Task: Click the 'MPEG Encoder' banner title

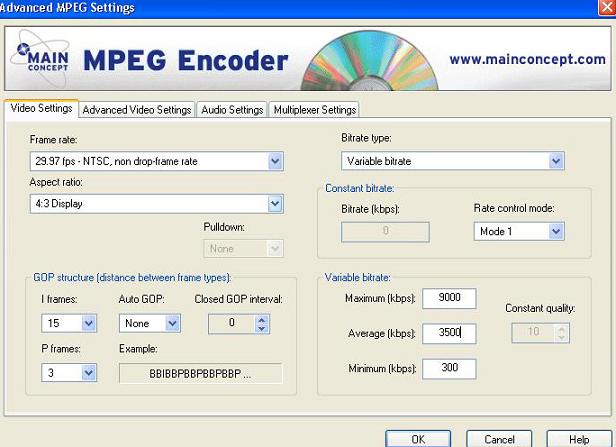Action: pos(186,60)
